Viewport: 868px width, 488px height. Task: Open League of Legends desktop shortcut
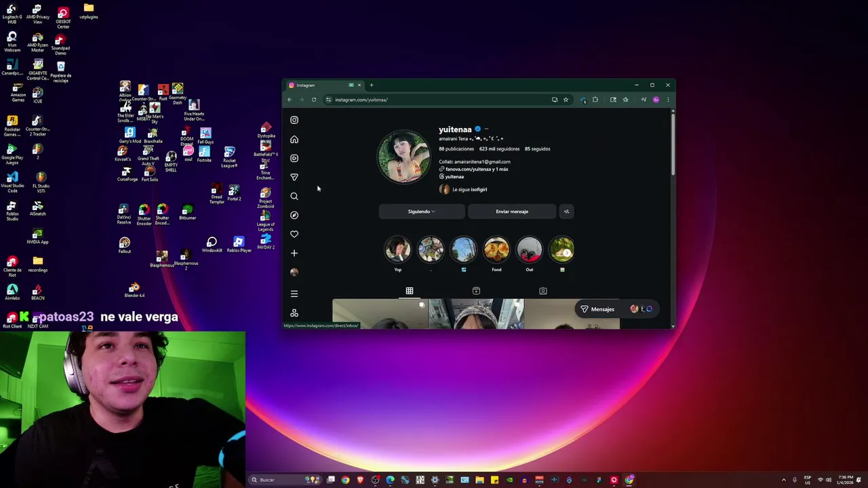coord(266,221)
